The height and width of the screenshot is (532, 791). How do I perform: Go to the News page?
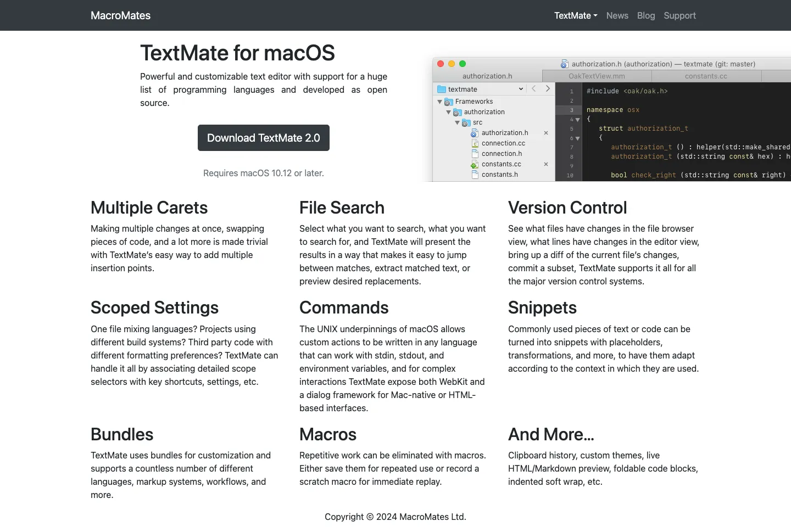pos(617,15)
